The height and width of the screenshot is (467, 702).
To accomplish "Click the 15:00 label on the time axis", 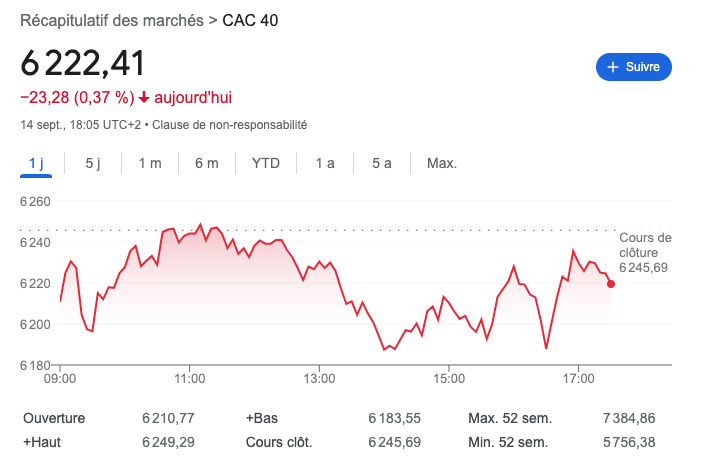I will [450, 379].
